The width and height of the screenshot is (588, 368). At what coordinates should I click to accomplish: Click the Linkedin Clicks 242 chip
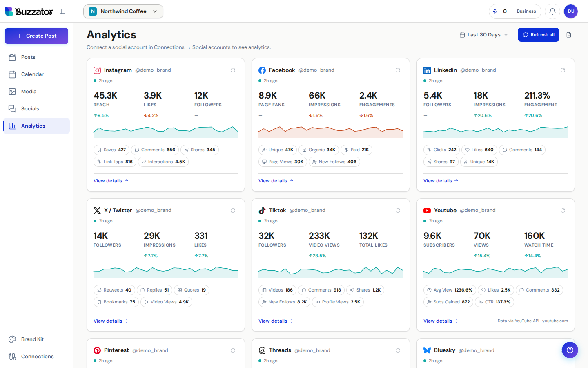(x=441, y=150)
